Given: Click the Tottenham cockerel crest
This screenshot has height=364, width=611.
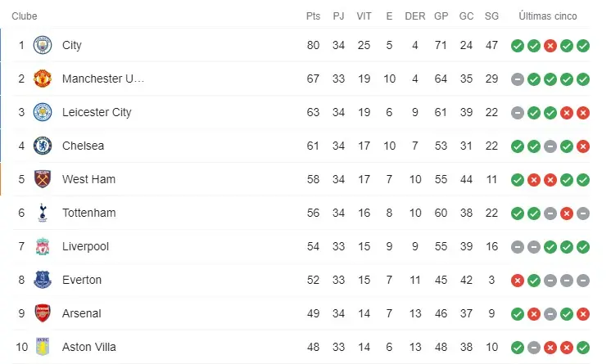Looking at the screenshot, I should tap(42, 213).
